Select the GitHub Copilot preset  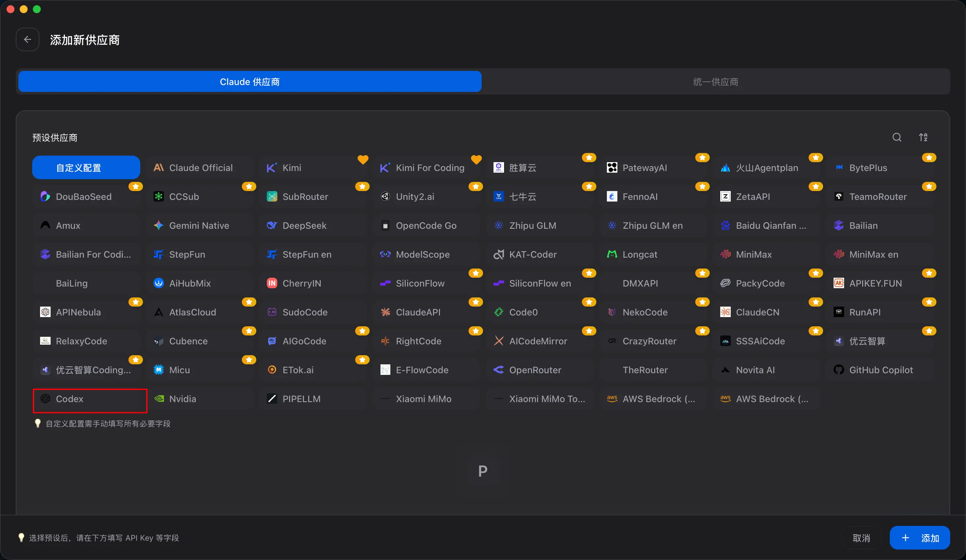(x=880, y=370)
